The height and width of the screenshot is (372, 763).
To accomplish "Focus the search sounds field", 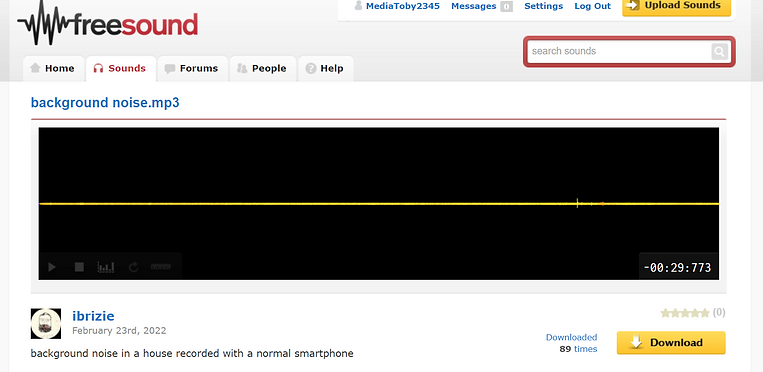I will [619, 51].
